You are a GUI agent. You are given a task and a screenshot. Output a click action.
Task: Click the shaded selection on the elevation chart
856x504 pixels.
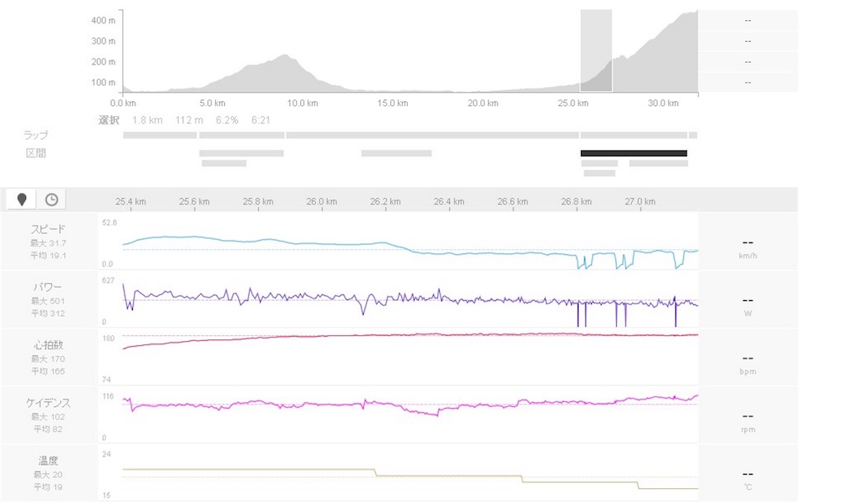point(596,50)
